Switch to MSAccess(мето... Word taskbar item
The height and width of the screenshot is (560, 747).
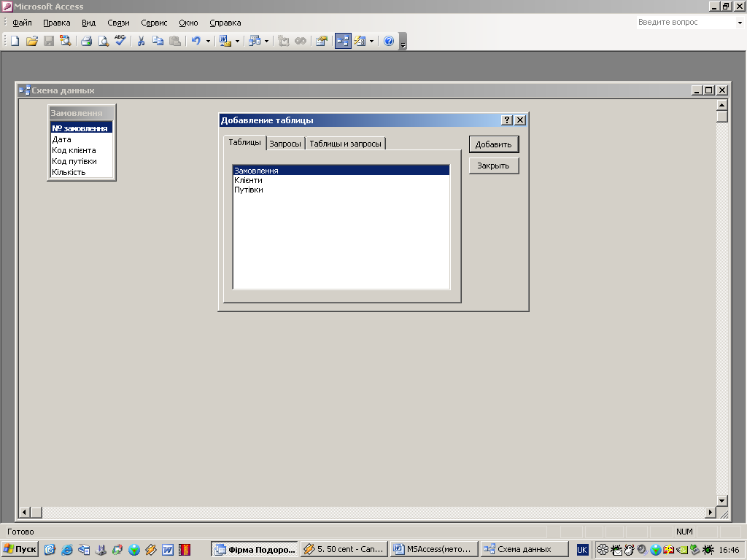pyautogui.click(x=433, y=549)
